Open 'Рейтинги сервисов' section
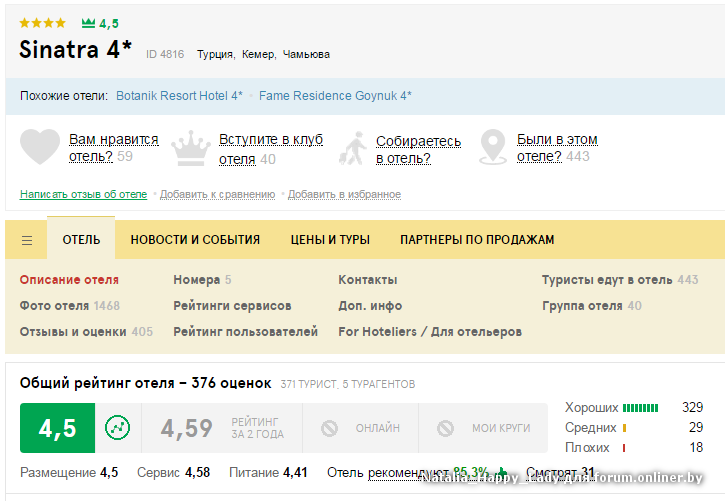This screenshot has width=725, height=501. pos(232,306)
